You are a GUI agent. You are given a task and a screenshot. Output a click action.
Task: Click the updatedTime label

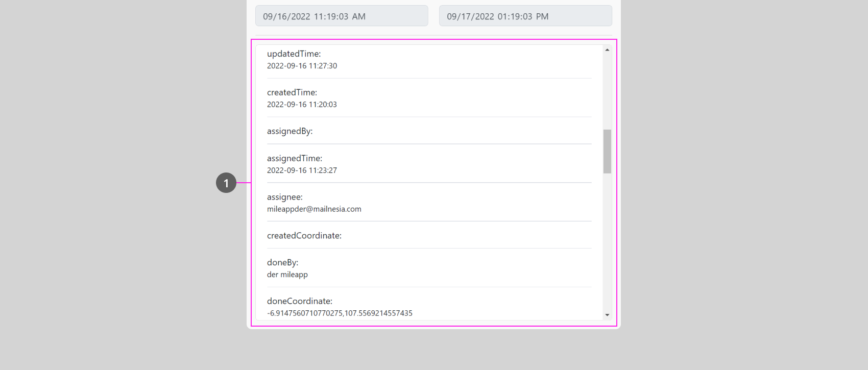294,54
